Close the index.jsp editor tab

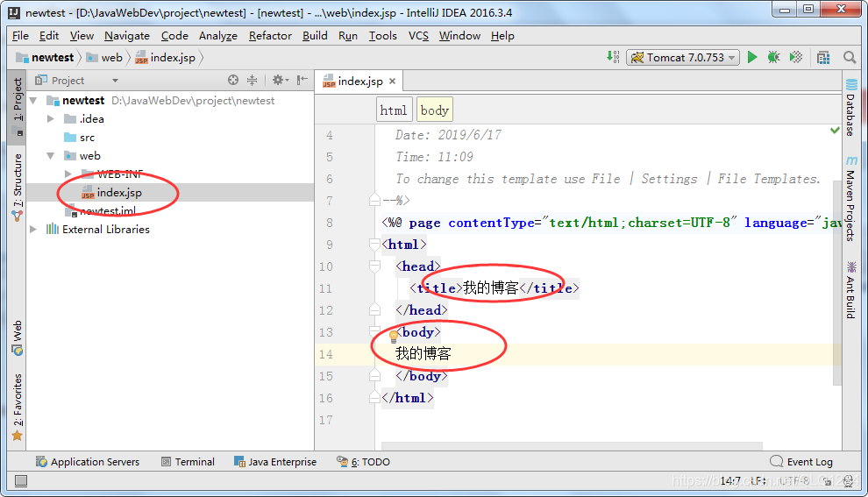click(393, 82)
